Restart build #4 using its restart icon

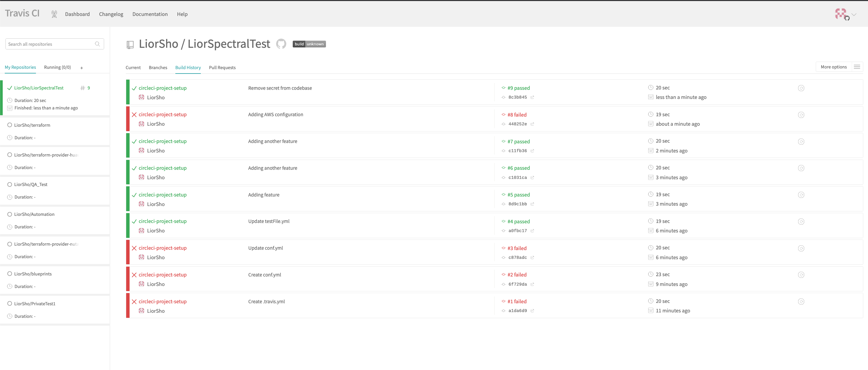pos(801,222)
